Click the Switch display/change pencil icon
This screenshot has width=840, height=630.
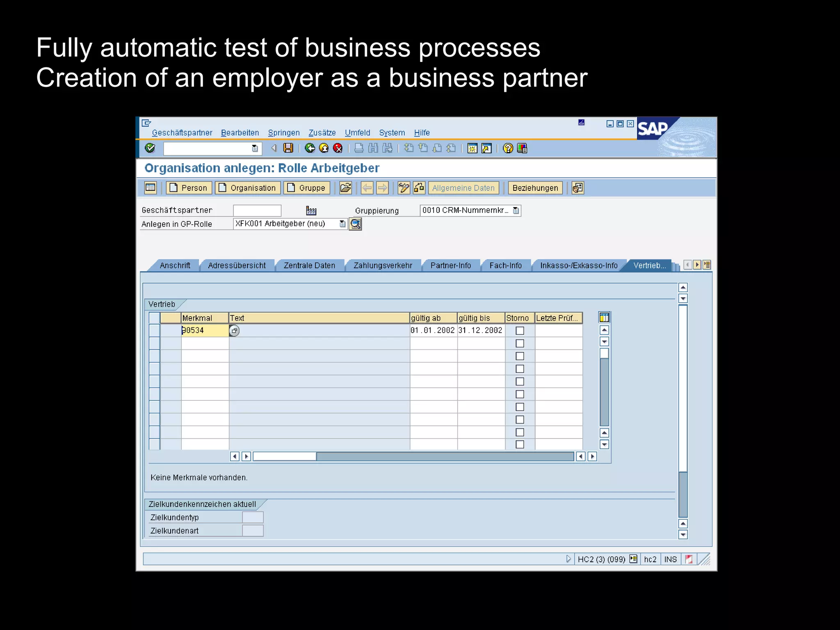[404, 188]
